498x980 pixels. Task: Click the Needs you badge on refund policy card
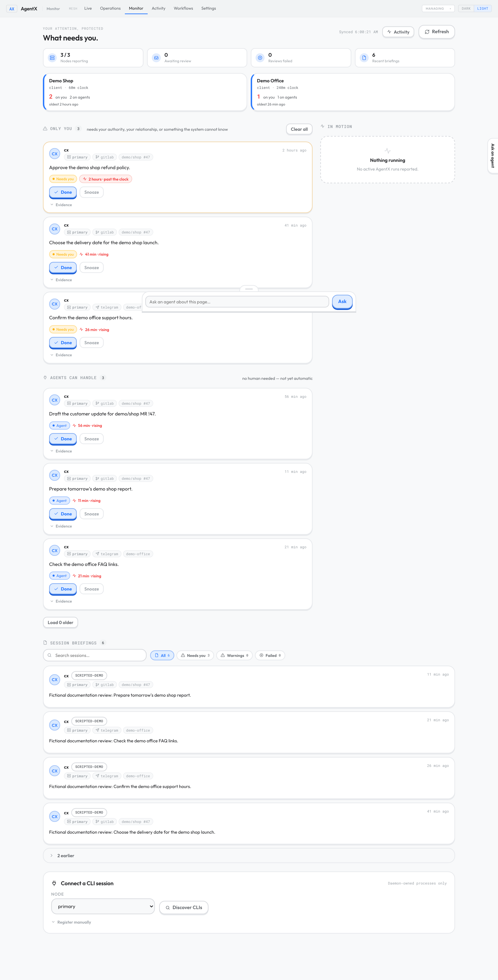pos(63,179)
